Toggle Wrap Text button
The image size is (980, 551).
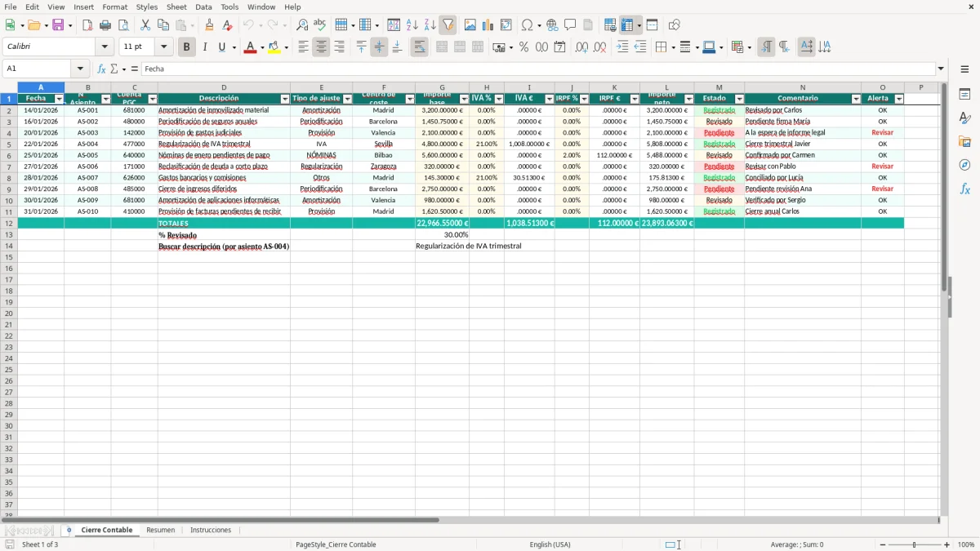(419, 47)
